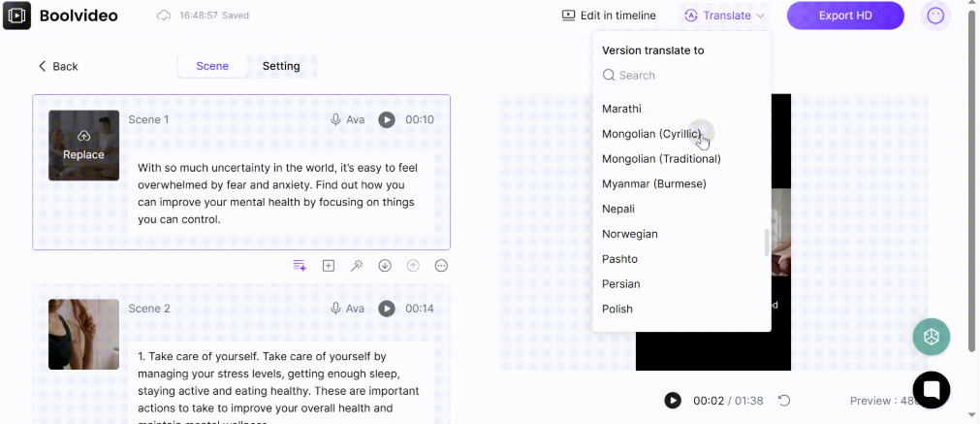Move Scene 1 down
The image size is (980, 424).
tap(385, 266)
